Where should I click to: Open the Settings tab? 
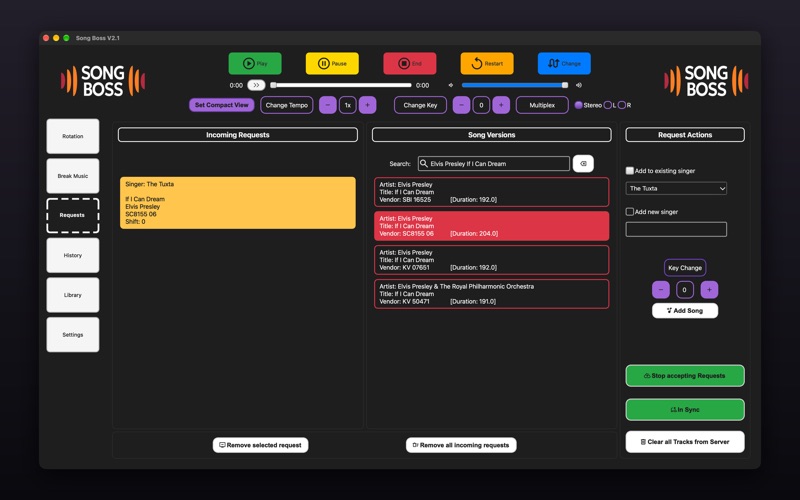pyautogui.click(x=73, y=335)
